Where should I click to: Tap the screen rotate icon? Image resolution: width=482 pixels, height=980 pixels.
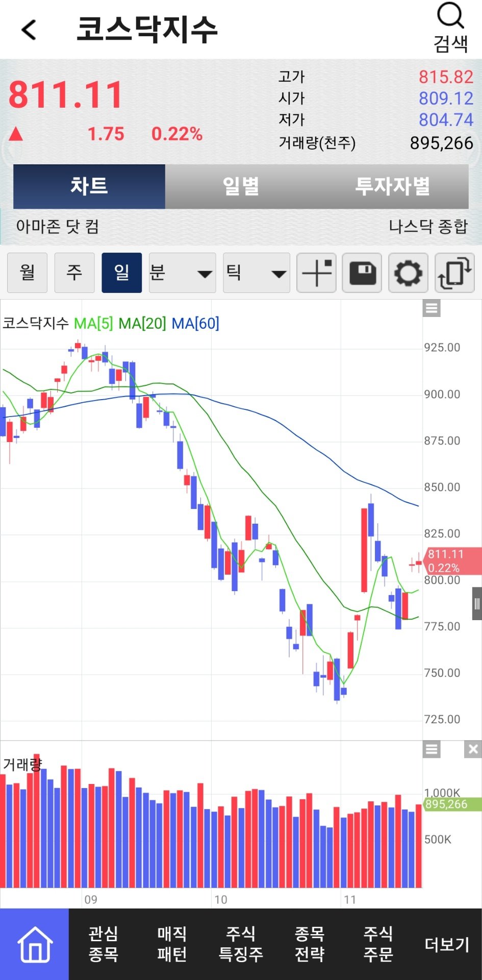pyautogui.click(x=454, y=273)
